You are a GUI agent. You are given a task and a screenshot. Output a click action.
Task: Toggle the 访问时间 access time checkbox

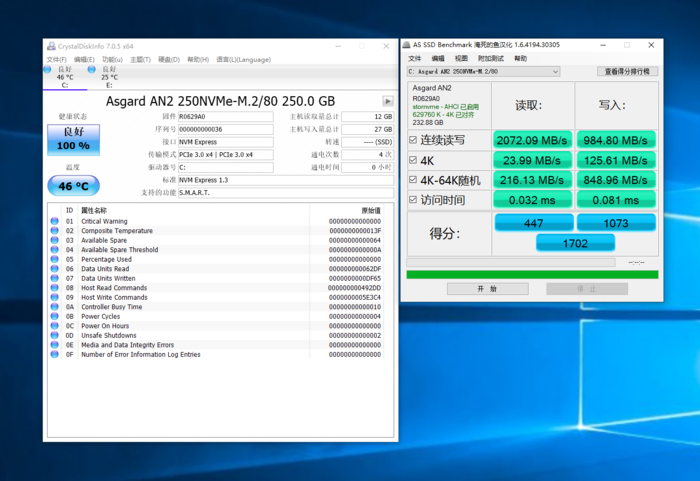coord(413,200)
